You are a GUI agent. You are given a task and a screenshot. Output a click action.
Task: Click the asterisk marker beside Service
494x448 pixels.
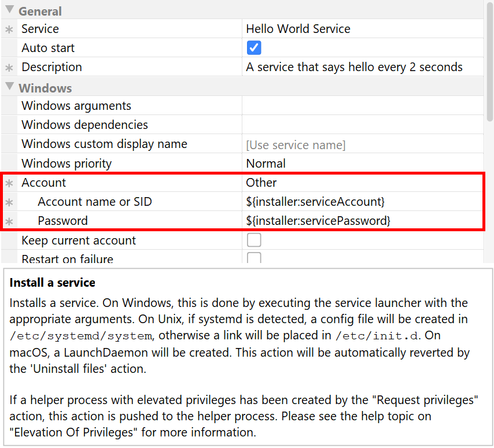(x=9, y=29)
